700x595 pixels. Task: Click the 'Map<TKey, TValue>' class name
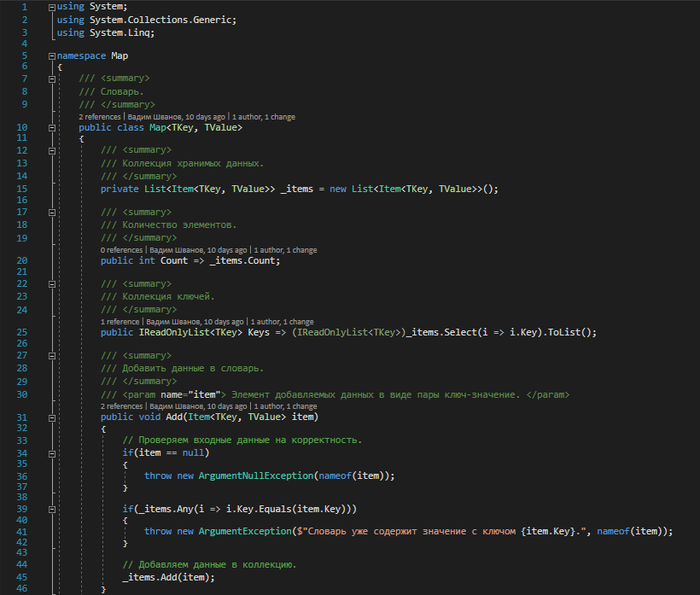(196, 128)
